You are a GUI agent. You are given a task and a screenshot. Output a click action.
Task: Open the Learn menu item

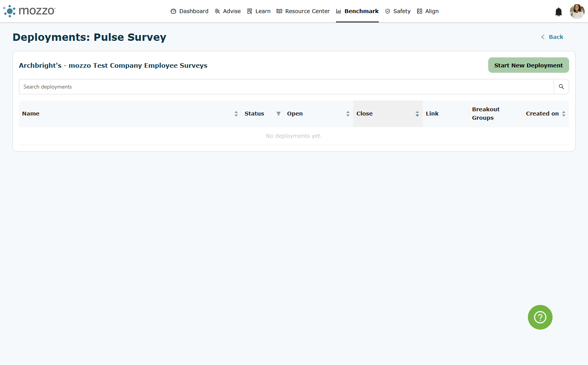(x=259, y=11)
